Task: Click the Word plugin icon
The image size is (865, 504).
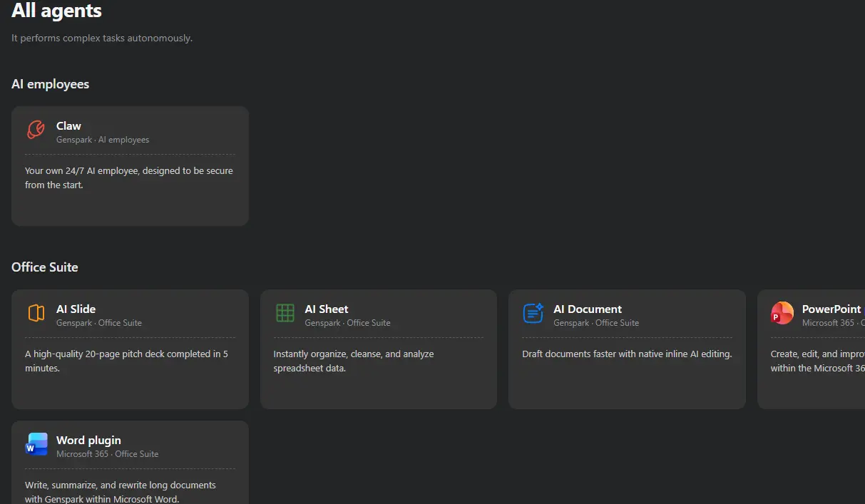Action: pyautogui.click(x=36, y=443)
